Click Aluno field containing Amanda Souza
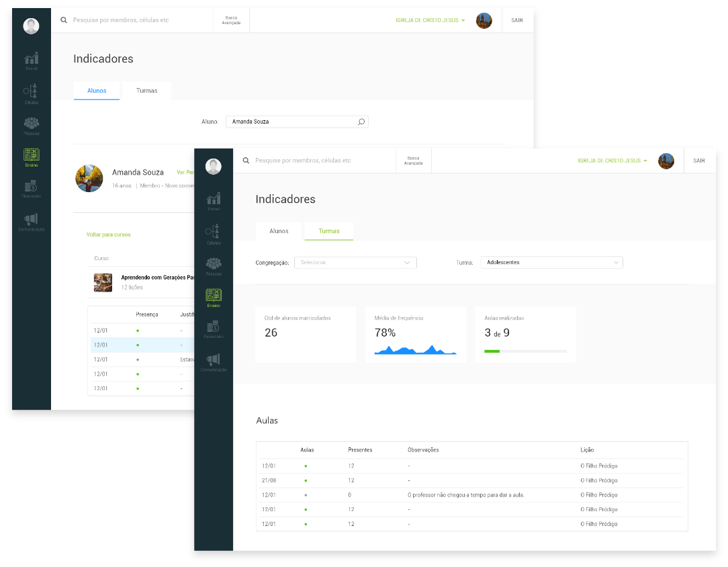The height and width of the screenshot is (567, 728). coord(297,122)
